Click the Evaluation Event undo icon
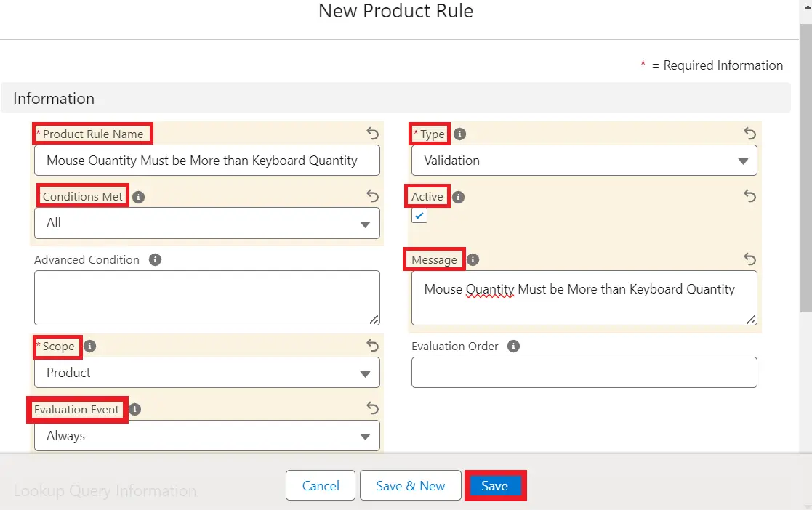The image size is (812, 510). tap(372, 409)
